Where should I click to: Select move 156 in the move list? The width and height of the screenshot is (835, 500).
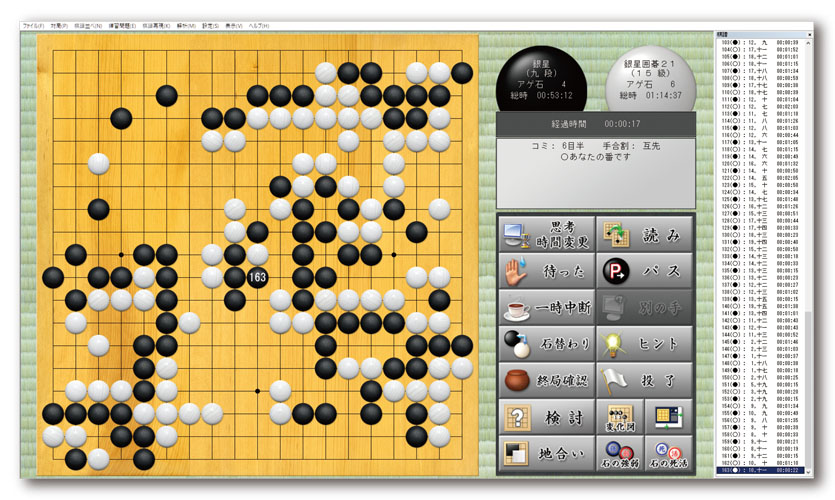[760, 420]
